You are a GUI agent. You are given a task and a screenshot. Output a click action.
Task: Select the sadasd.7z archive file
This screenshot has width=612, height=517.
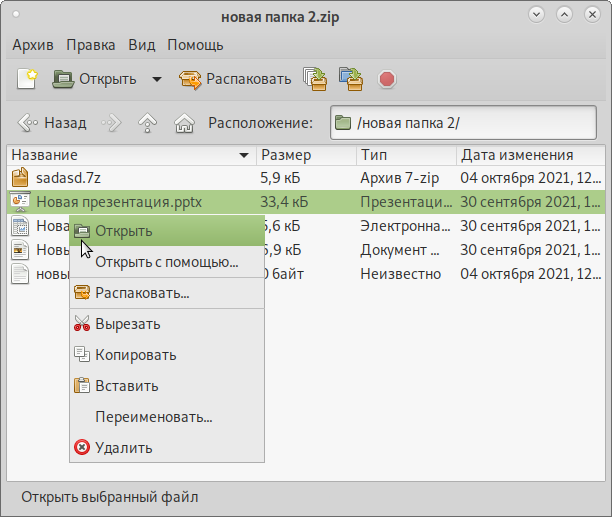tap(68, 178)
